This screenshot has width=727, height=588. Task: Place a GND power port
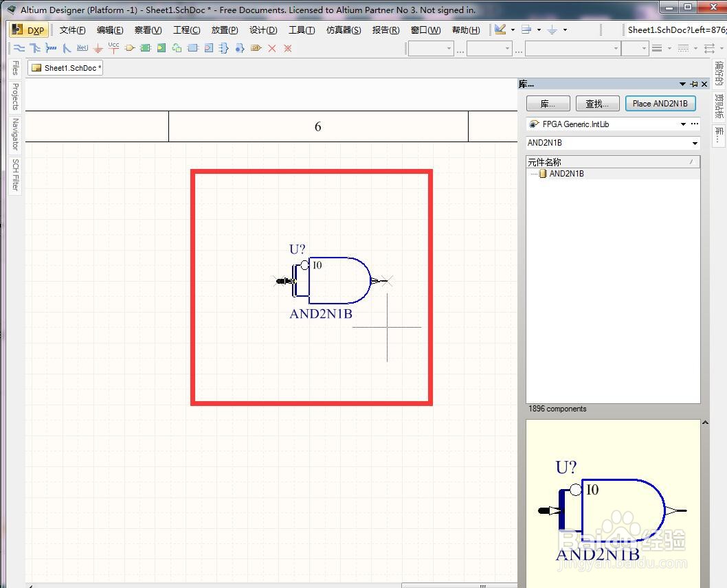click(98, 47)
